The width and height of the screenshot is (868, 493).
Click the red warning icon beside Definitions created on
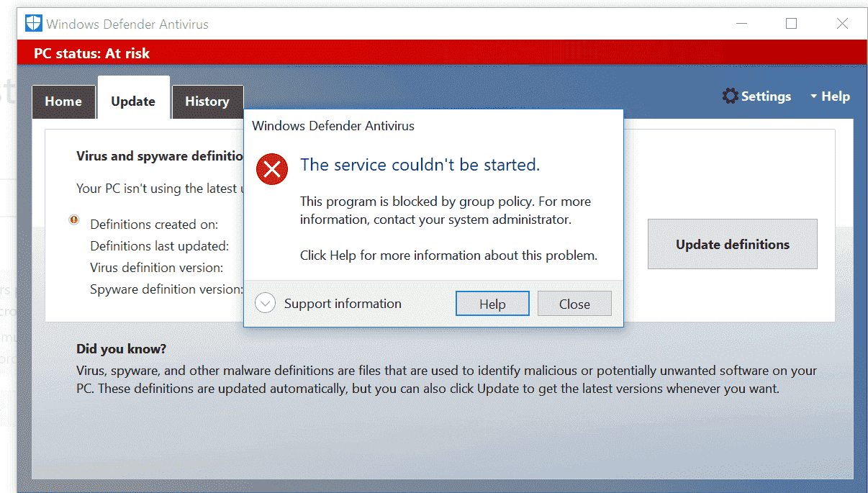[x=74, y=220]
